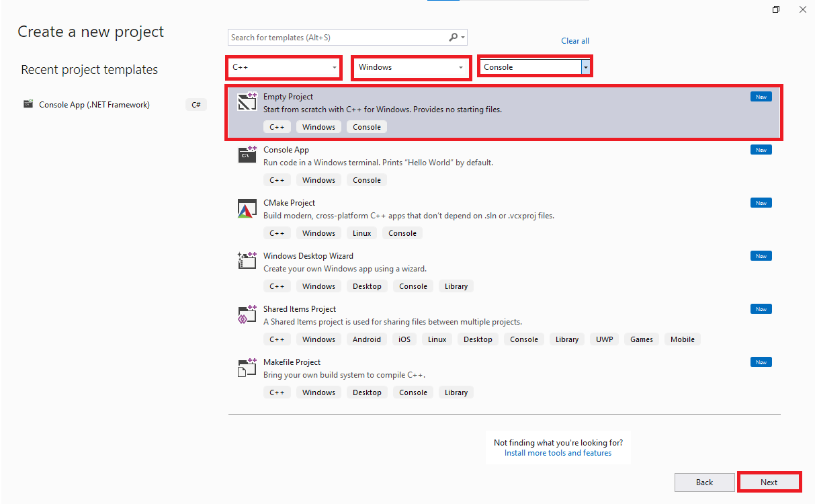Open the Install more tools and features link
815x504 pixels.
(x=558, y=453)
